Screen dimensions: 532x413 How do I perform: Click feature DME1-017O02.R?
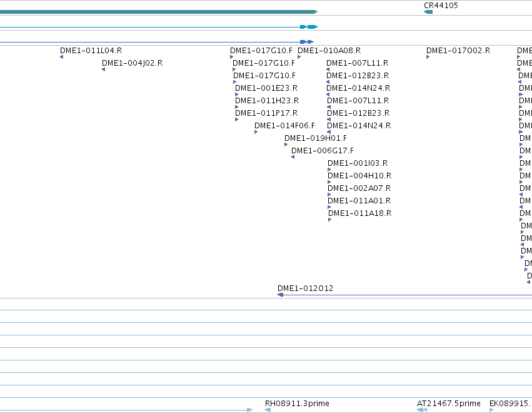(458, 51)
